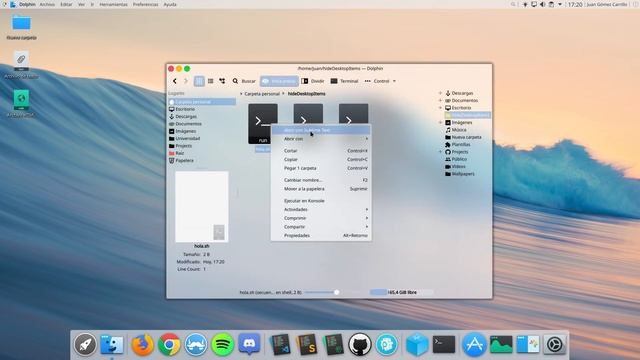
Task: Click the hola.sh preview thumbnail
Action: 202,207
